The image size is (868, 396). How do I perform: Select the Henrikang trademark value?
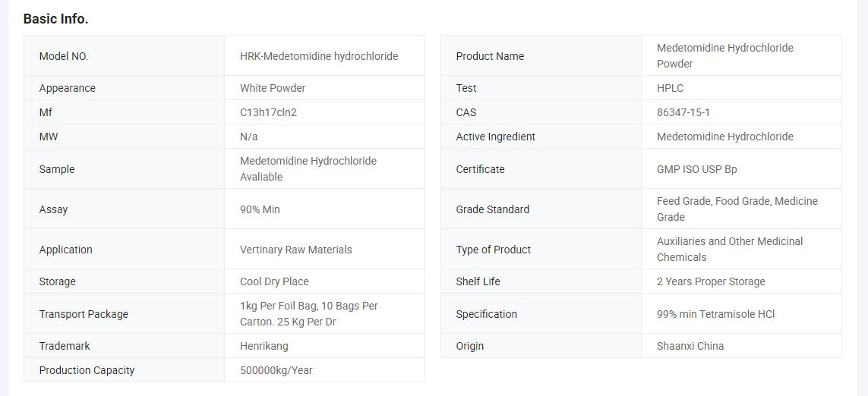(x=264, y=346)
